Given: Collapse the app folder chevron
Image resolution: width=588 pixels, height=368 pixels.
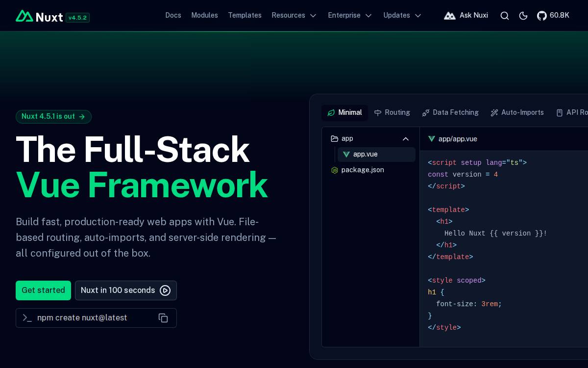Looking at the screenshot, I should tap(406, 139).
